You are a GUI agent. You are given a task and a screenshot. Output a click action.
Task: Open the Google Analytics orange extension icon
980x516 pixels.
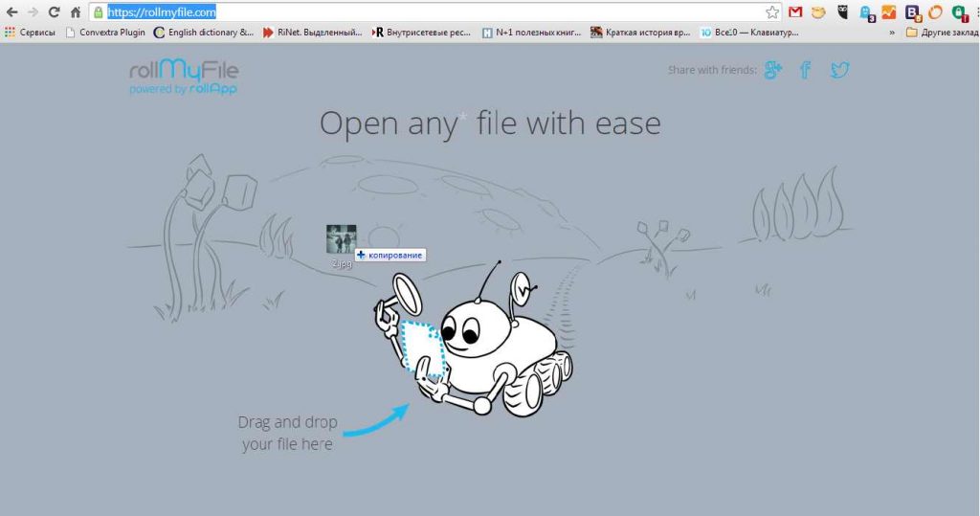(889, 11)
